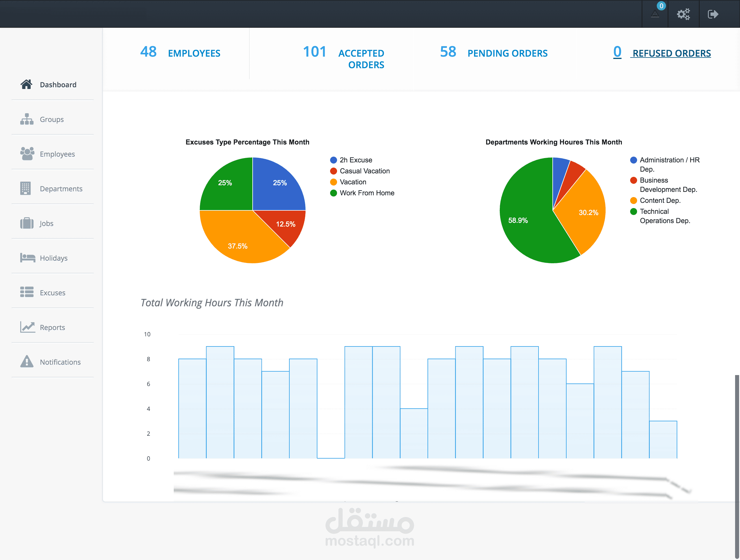The height and width of the screenshot is (560, 740).
Task: Select Reports in the sidebar menu
Action: pyautogui.click(x=52, y=327)
